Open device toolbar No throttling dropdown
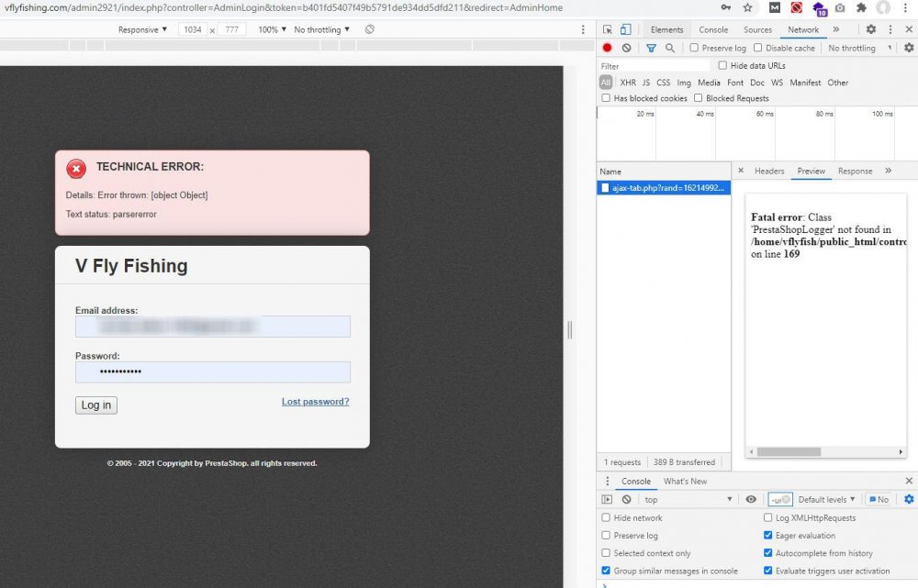Image resolution: width=918 pixels, height=588 pixels. [x=321, y=29]
